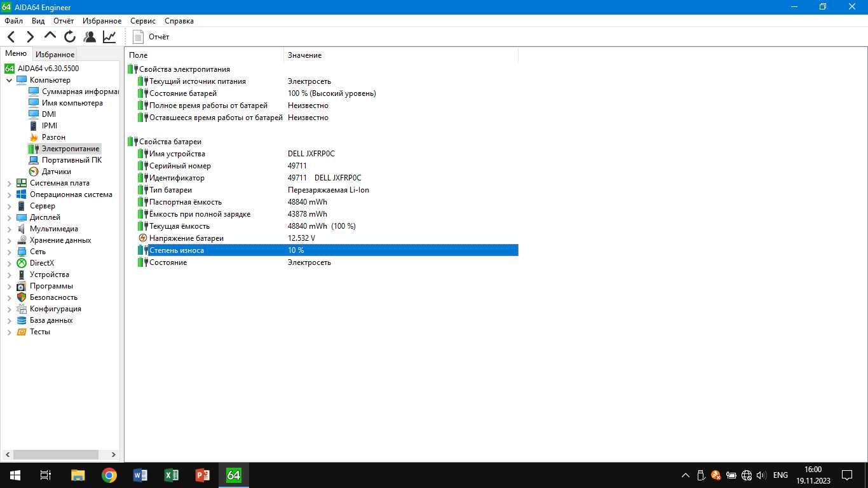Expand the Системная плата node

[9, 183]
